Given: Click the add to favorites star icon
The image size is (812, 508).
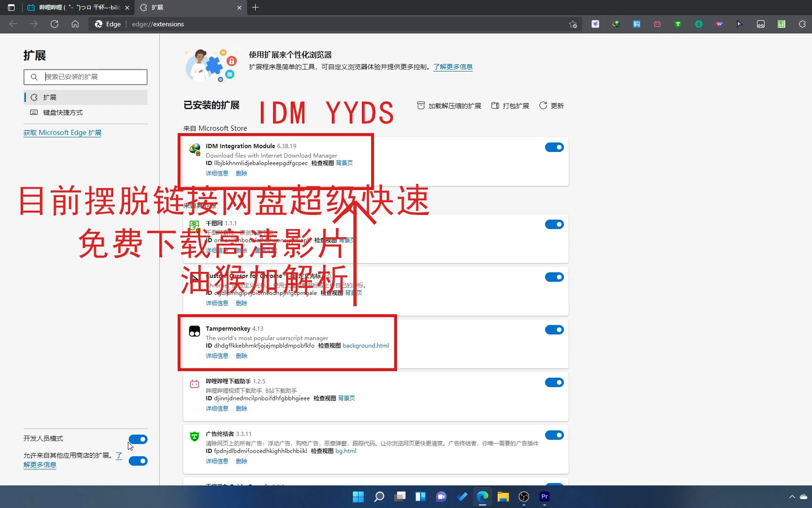Looking at the screenshot, I should click(x=573, y=24).
